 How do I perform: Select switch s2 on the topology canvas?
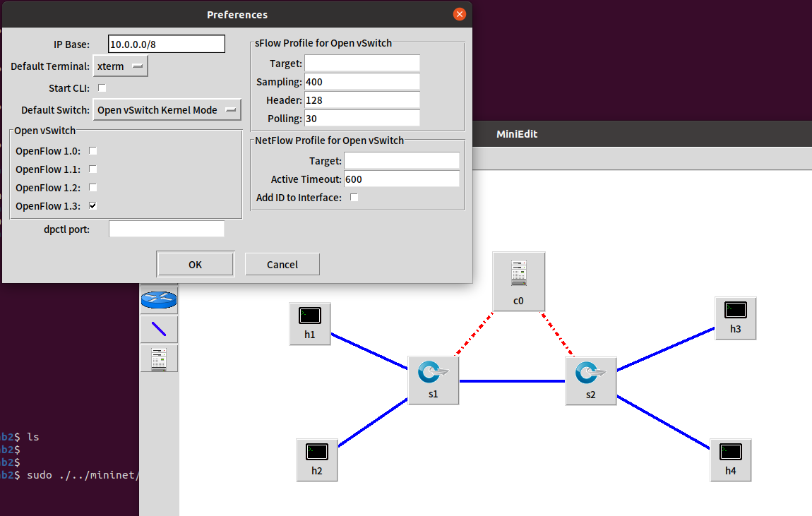591,381
